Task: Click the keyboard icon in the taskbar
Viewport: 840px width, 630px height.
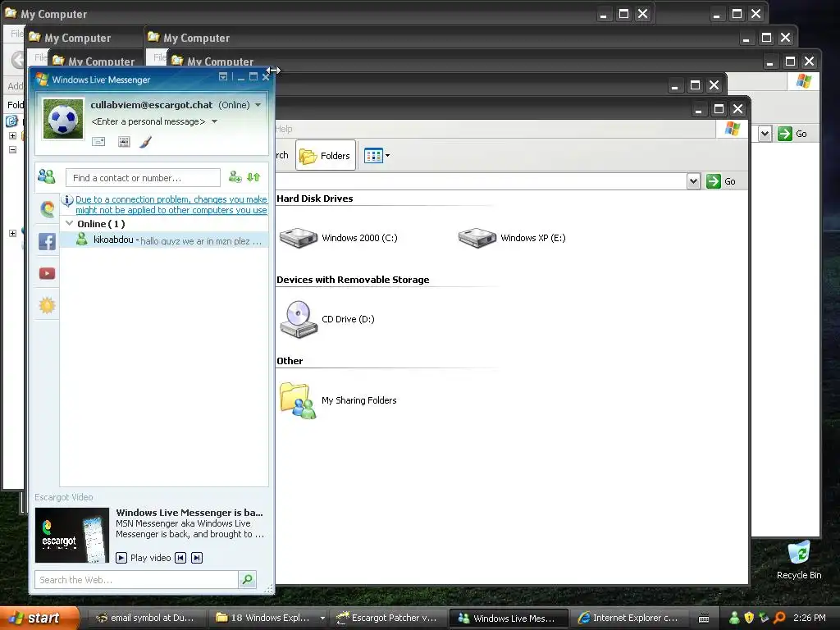Action: [704, 619]
